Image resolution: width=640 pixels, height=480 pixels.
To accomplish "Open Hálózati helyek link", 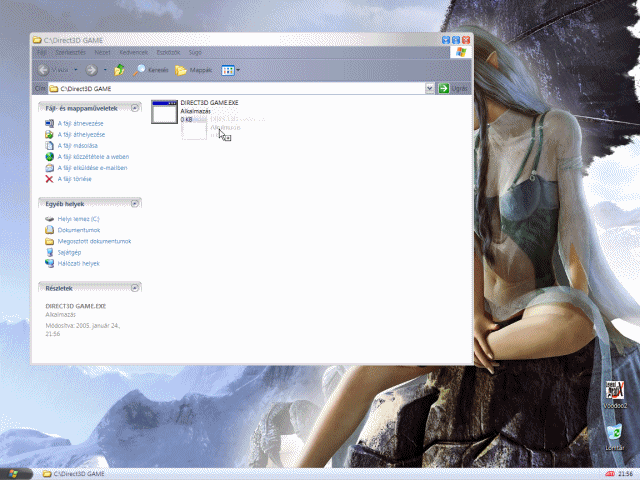I will [79, 263].
